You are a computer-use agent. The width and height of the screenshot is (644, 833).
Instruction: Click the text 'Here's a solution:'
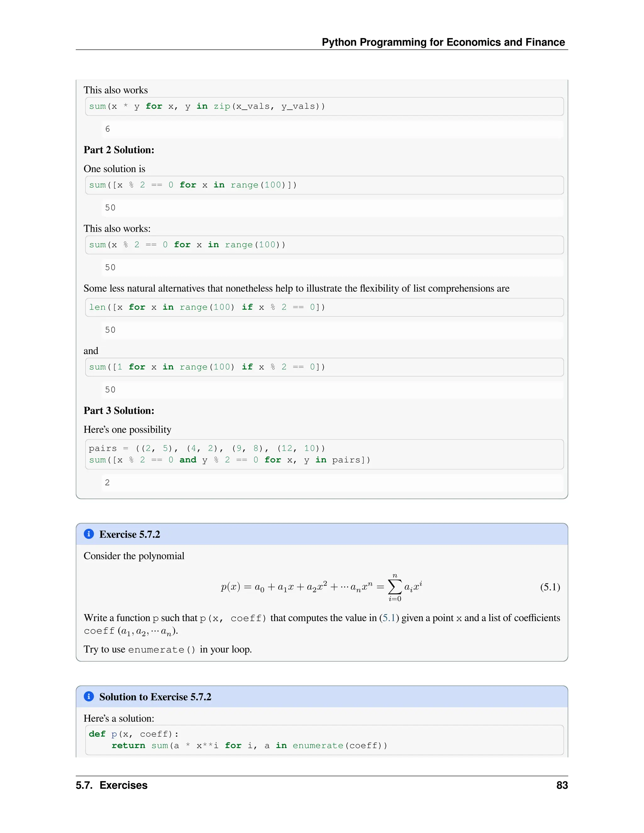[x=119, y=718]
